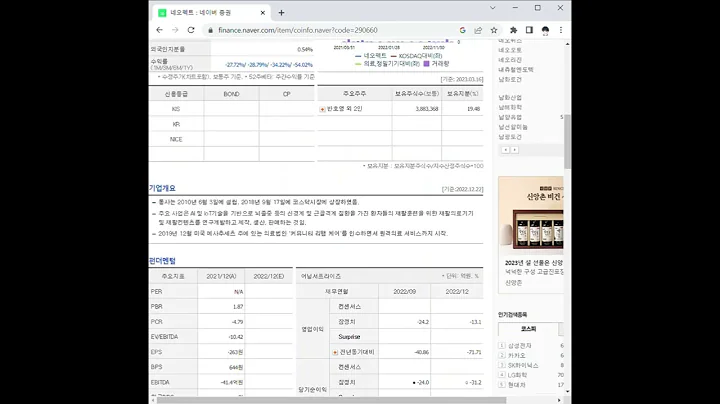
Task: Click the 거래량 purple chart legend
Action: 436,64
